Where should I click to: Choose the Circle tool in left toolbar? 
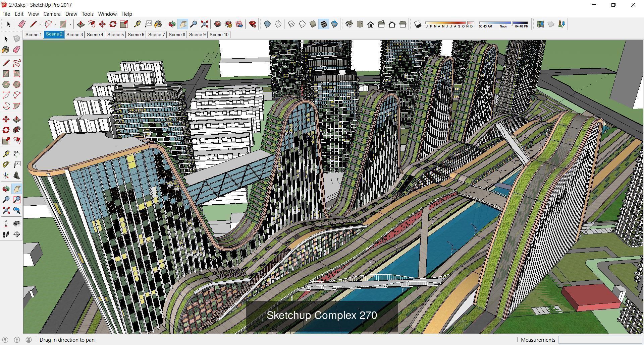click(6, 84)
